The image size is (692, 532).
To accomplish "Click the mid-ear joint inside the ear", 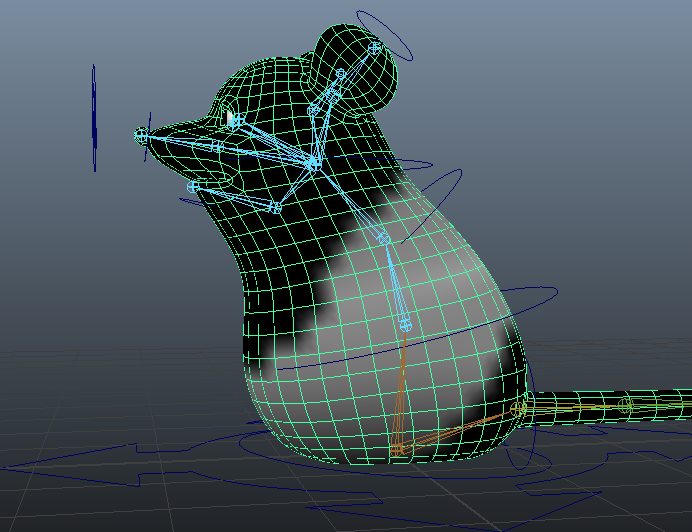I will pos(340,74).
